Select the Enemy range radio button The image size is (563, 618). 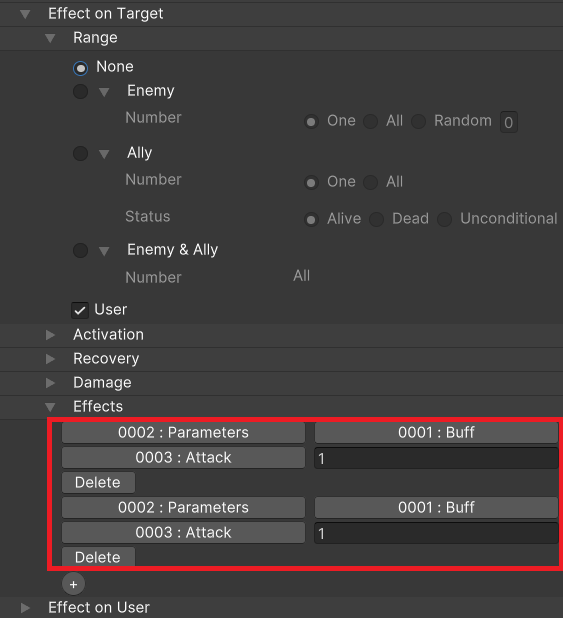(x=80, y=91)
